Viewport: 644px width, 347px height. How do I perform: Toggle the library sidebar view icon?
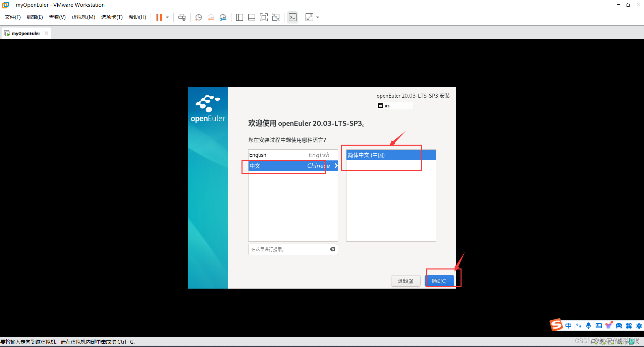click(x=239, y=17)
